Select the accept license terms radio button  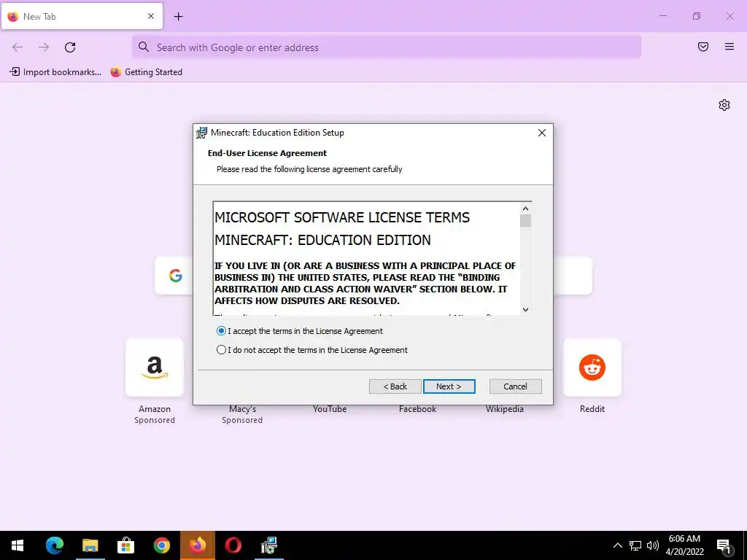click(x=221, y=331)
